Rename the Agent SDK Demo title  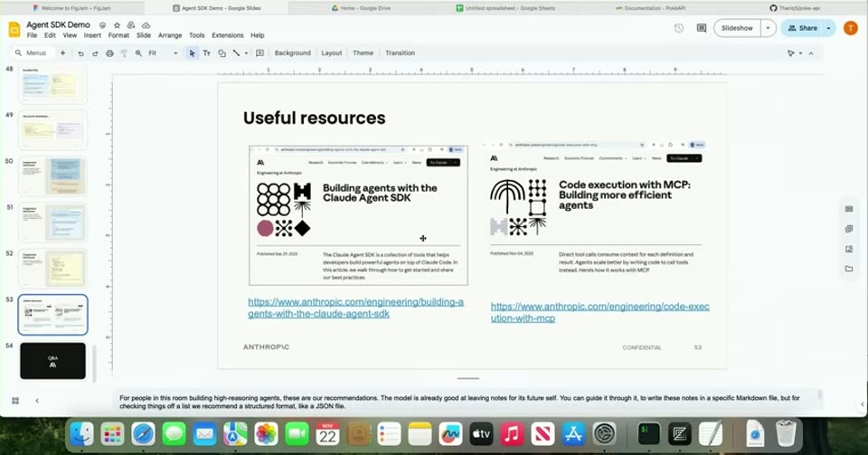58,25
